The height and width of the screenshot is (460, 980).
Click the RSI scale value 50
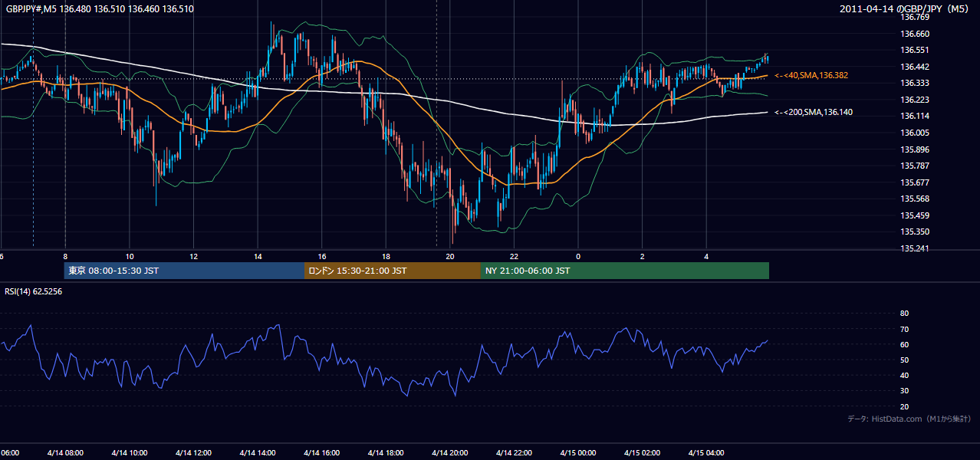click(904, 360)
